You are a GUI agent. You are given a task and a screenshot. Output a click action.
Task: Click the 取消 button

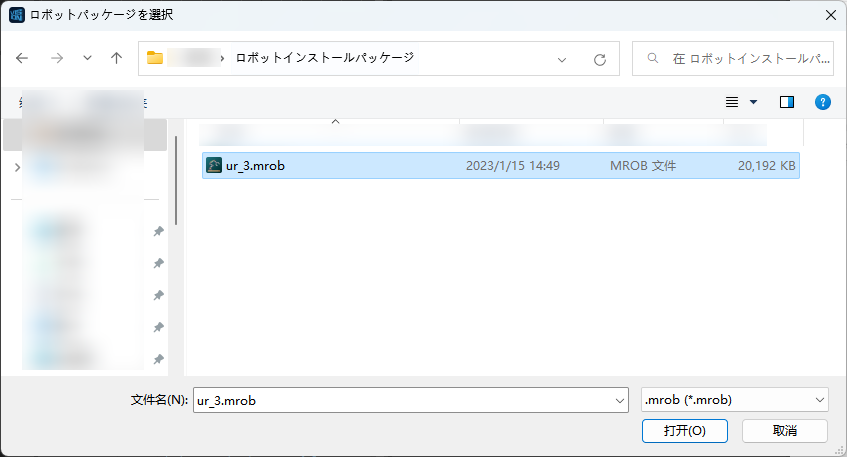click(x=784, y=431)
